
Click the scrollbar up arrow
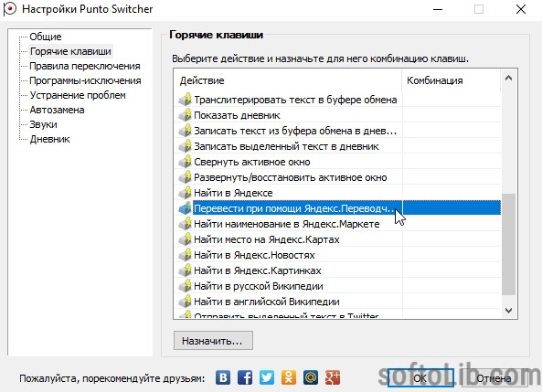pos(508,78)
